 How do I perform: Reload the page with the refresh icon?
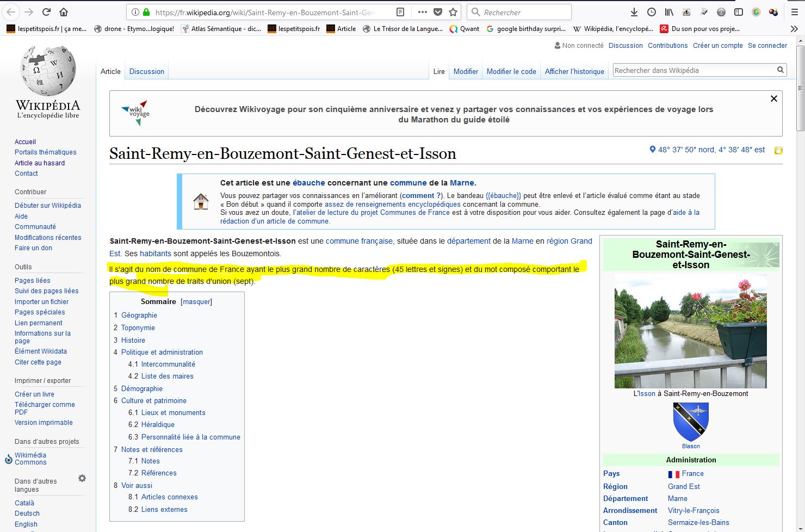tap(46, 12)
